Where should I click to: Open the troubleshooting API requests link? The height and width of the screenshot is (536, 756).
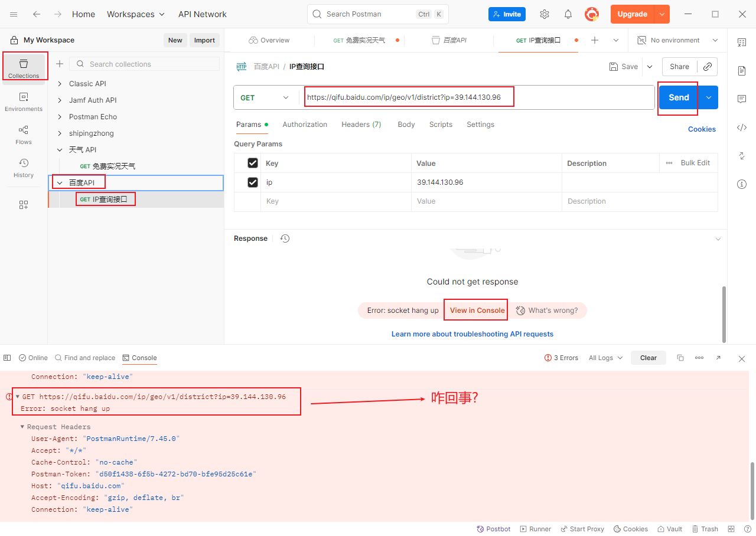tap(472, 334)
